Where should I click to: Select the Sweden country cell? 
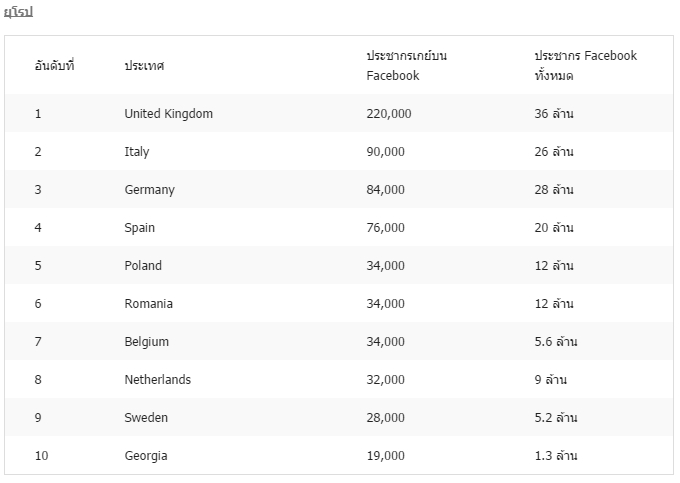click(x=146, y=418)
